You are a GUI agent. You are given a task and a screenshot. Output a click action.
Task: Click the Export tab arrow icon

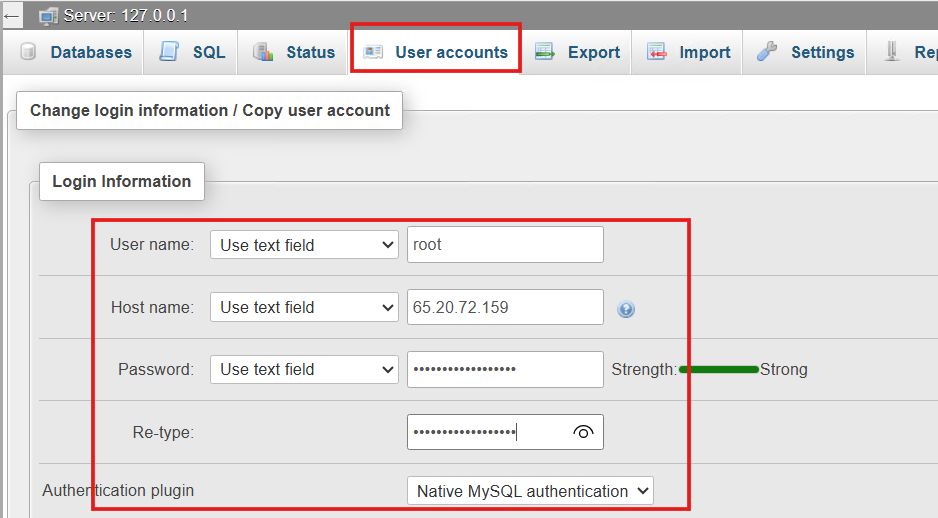[544, 51]
